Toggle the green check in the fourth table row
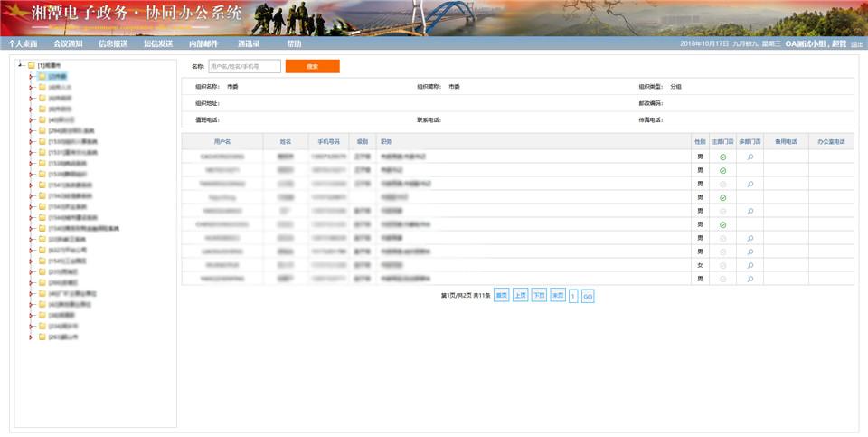Image resolution: width=868 pixels, height=437 pixels. coord(723,197)
